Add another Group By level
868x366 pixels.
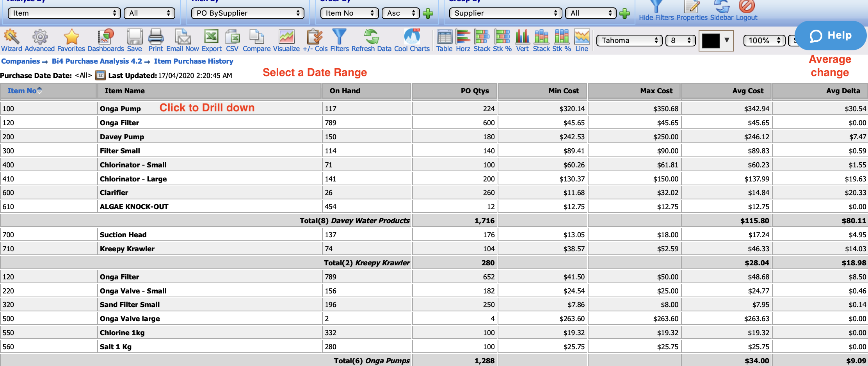click(625, 13)
